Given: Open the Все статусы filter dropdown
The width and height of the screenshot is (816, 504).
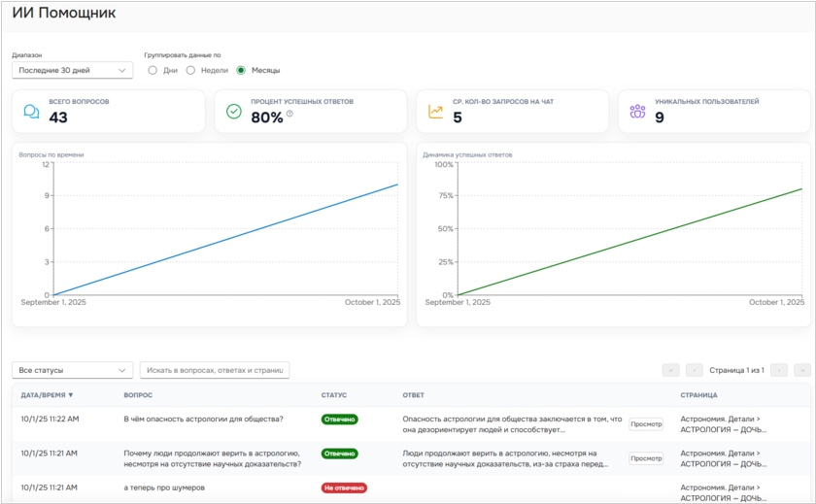Looking at the screenshot, I should 72,370.
